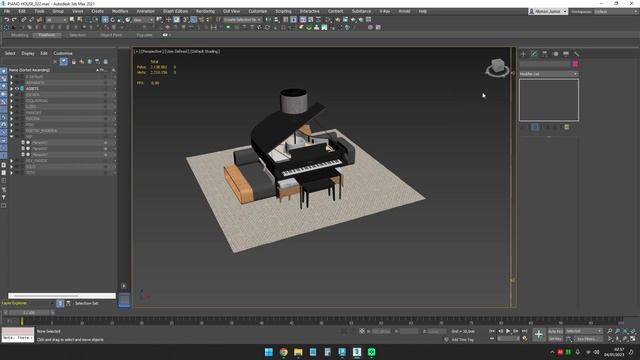This screenshot has width=640, height=360.
Task: Click the Maximize Viewport toggle icon
Action: (x=633, y=339)
